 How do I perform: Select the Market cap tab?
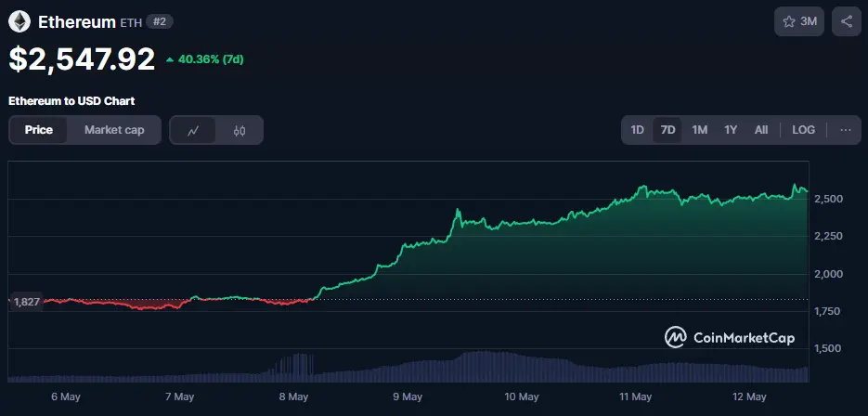click(x=114, y=130)
